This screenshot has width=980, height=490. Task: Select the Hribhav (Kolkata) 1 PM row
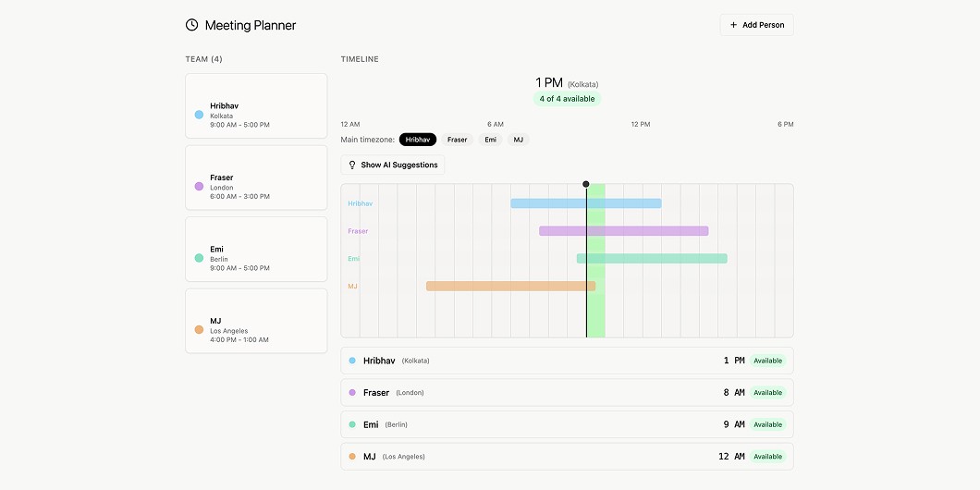click(x=567, y=361)
